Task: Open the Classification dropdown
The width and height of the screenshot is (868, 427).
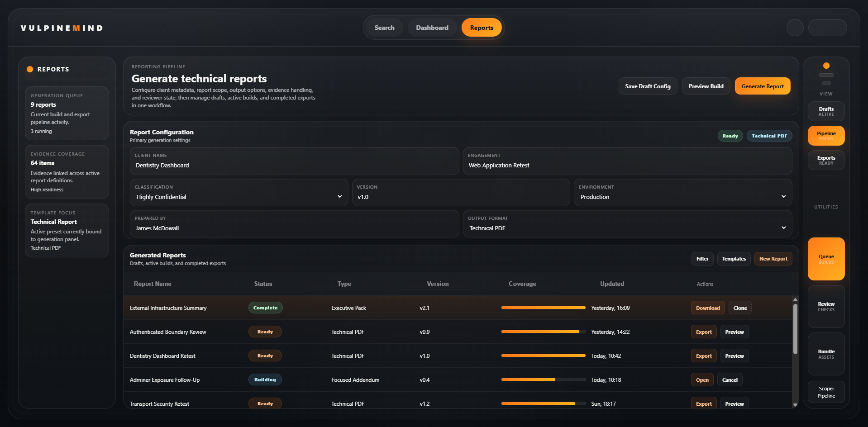Action: coord(239,193)
